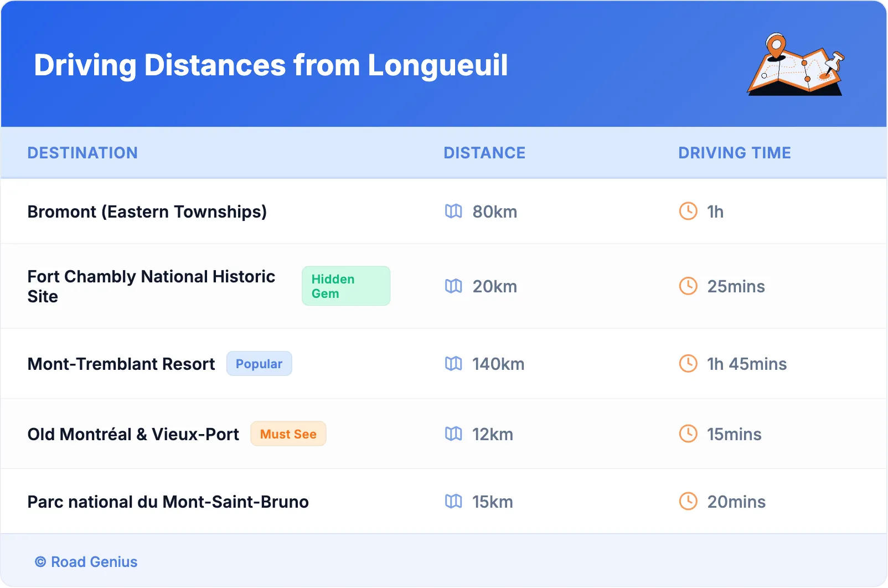Viewport: 888px width, 588px height.
Task: Click the 140km distance value
Action: (x=498, y=364)
